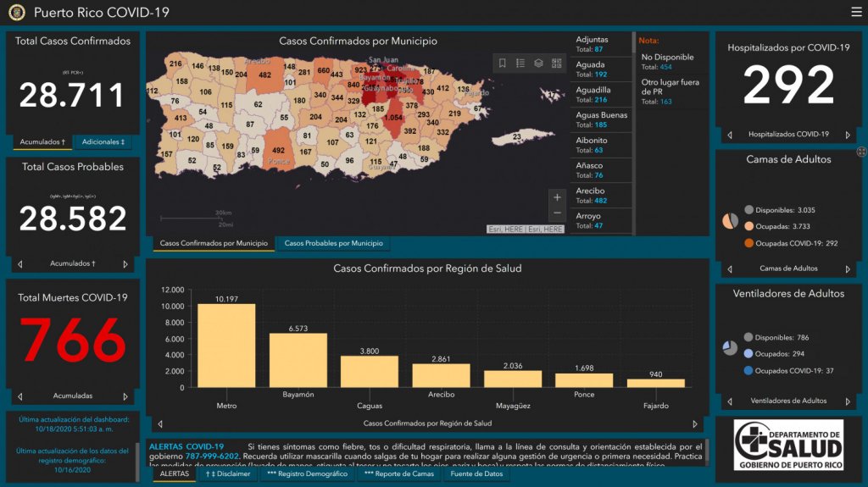Image resolution: width=868 pixels, height=487 pixels.
Task: Go to next slide in Hospitalizados COVID-19 panel
Action: click(849, 134)
